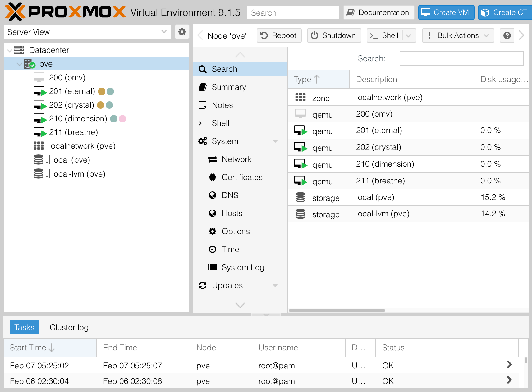Open the Documentation page

[378, 12]
